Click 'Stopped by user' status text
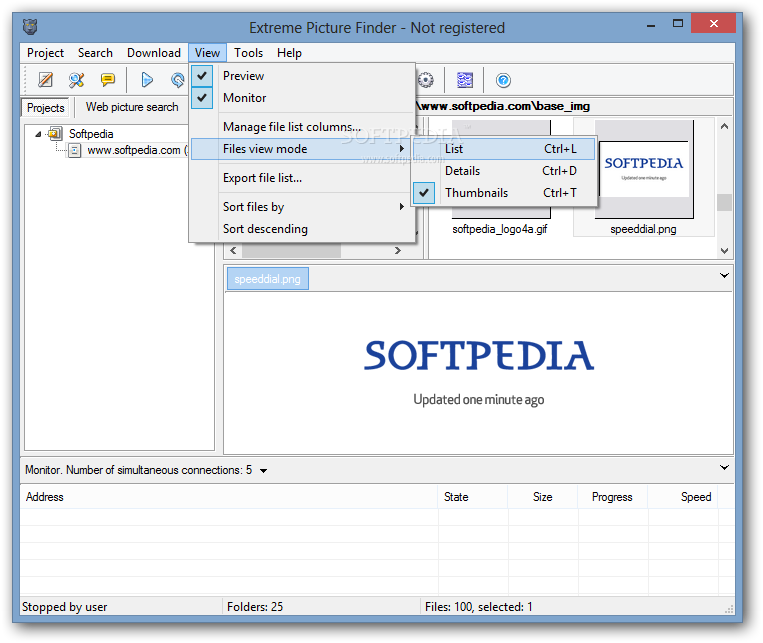Image resolution: width=763 pixels, height=643 pixels. 65,607
